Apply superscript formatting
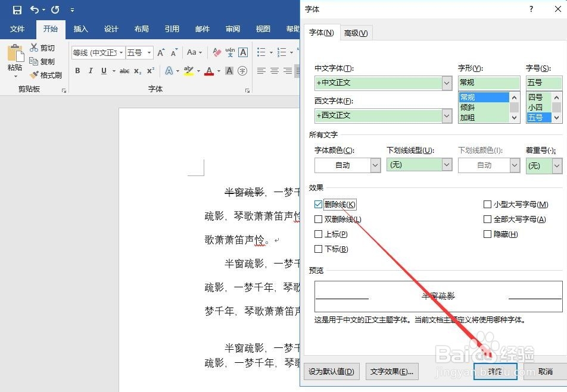Image resolution: width=567 pixels, height=392 pixels. pyautogui.click(x=149, y=71)
